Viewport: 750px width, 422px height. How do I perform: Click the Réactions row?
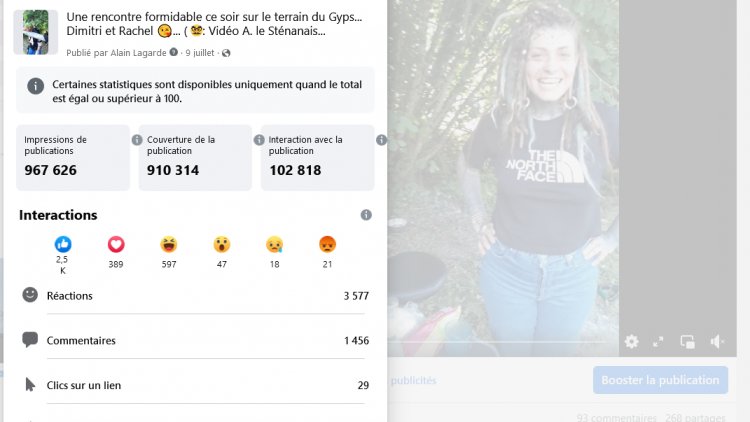click(196, 296)
